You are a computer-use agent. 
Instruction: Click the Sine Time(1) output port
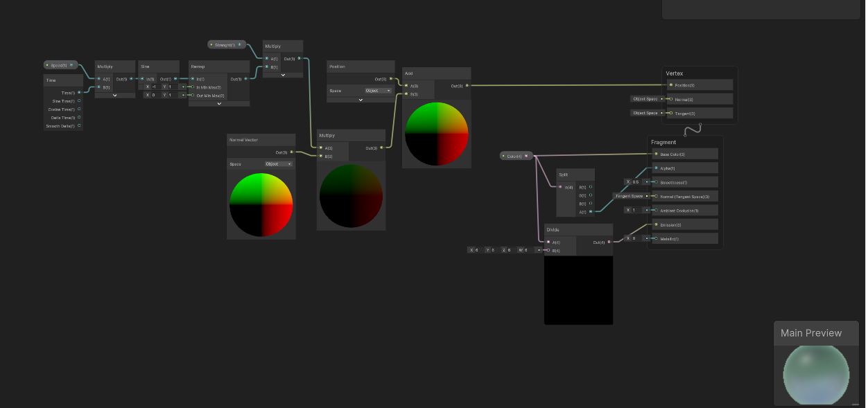pyautogui.click(x=79, y=101)
